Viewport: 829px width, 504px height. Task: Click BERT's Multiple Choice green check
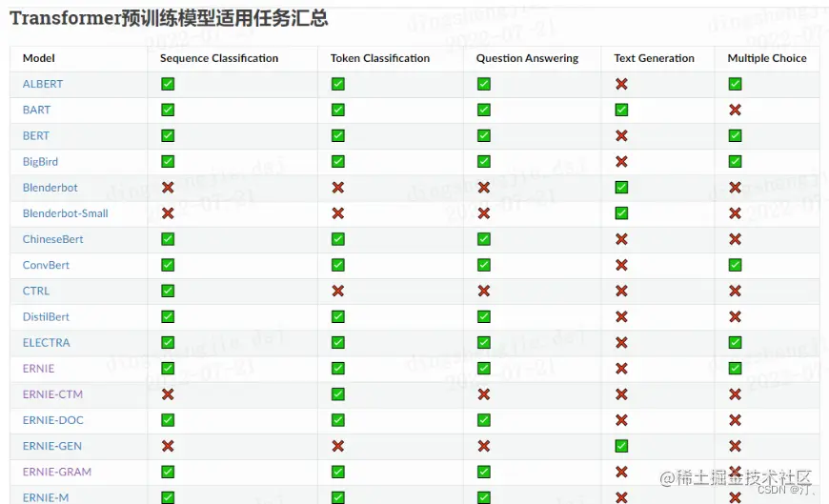pos(736,136)
